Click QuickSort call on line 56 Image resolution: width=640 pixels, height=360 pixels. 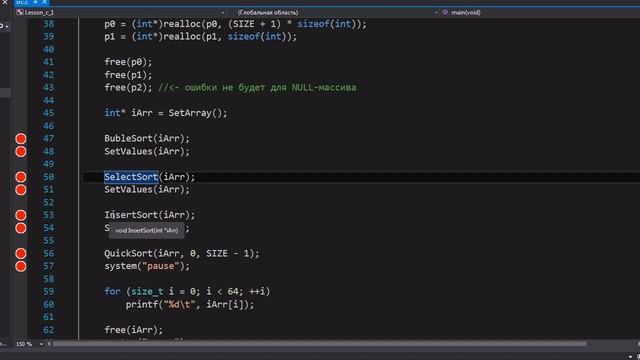182,253
